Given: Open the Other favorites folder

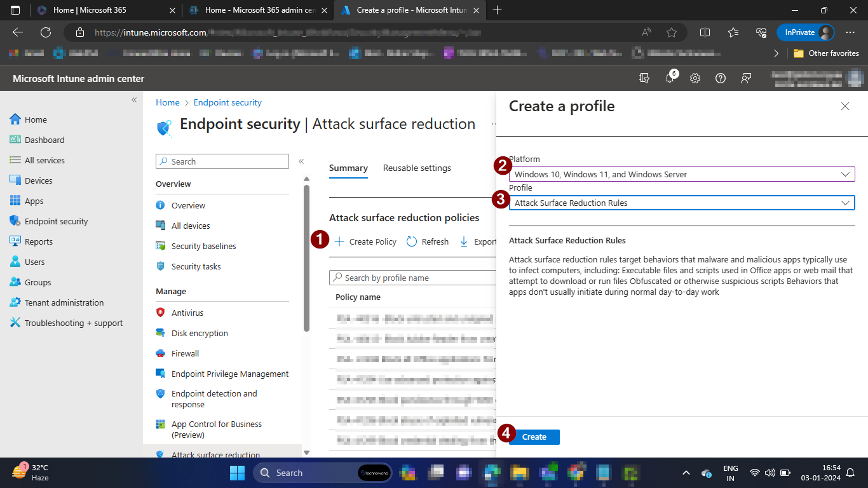Looking at the screenshot, I should pyautogui.click(x=826, y=53).
